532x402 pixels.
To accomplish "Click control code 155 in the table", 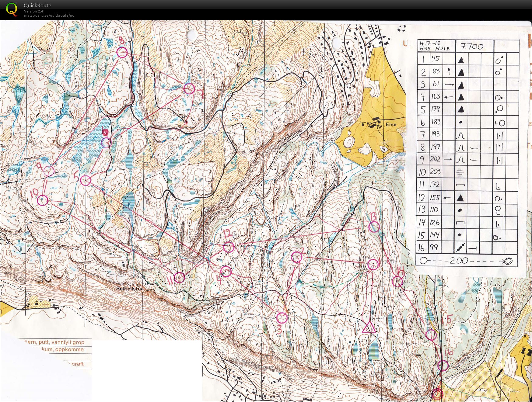I will point(435,197).
